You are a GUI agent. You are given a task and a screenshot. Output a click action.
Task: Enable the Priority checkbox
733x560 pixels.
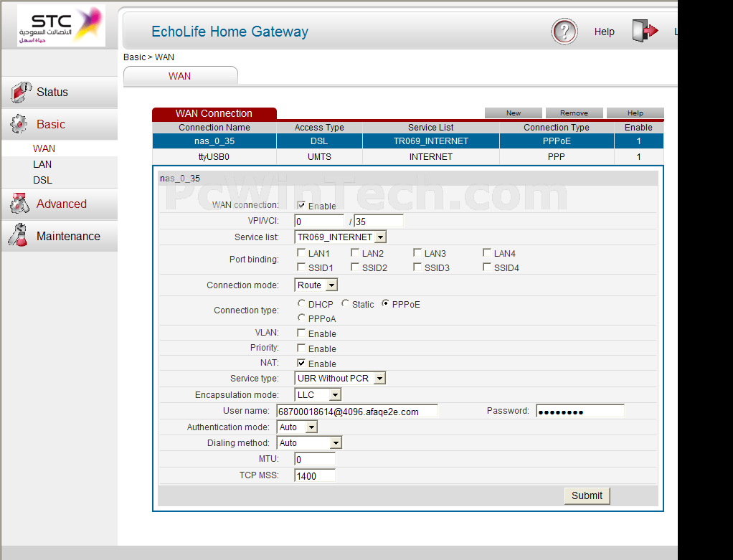point(301,348)
